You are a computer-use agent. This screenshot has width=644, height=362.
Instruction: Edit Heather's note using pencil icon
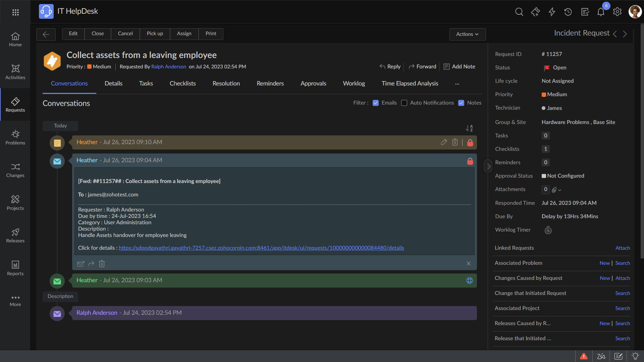pos(444,142)
